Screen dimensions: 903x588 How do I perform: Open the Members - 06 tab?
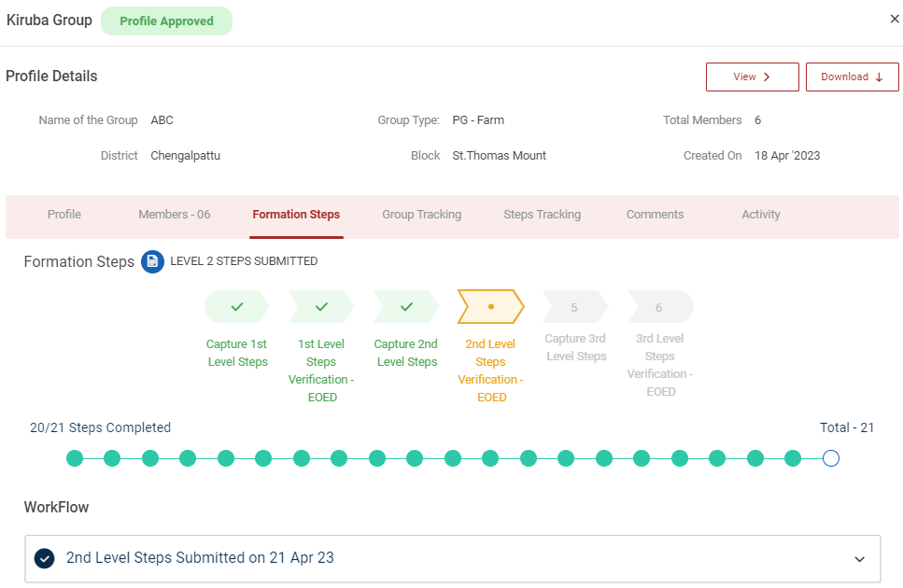pyautogui.click(x=175, y=215)
